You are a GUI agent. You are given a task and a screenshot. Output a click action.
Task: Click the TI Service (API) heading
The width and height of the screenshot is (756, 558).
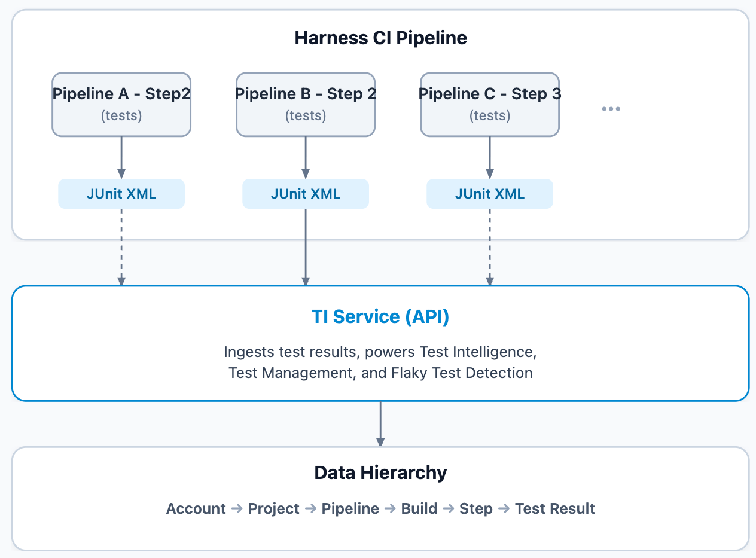coord(380,316)
